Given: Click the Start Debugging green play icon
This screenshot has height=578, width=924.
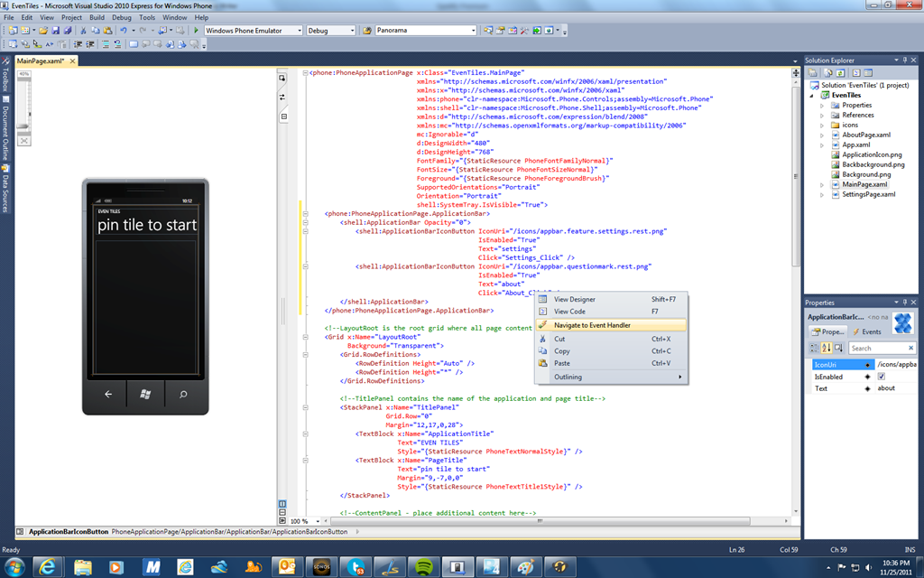Looking at the screenshot, I should [197, 31].
